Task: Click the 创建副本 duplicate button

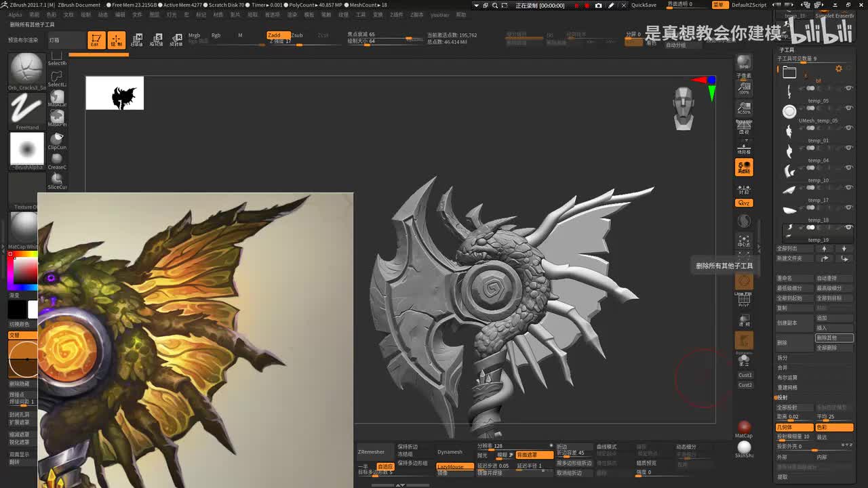Action: click(794, 323)
